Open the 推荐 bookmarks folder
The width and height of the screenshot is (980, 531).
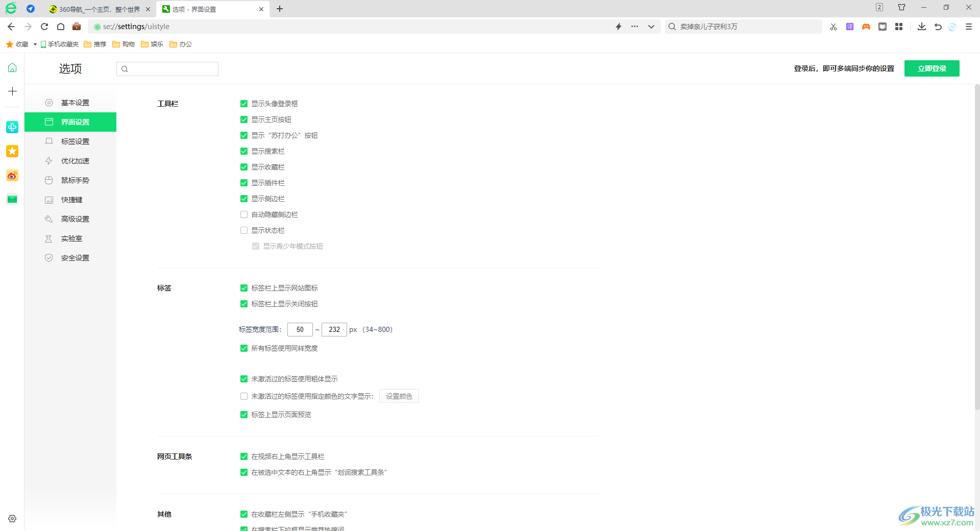coord(95,44)
